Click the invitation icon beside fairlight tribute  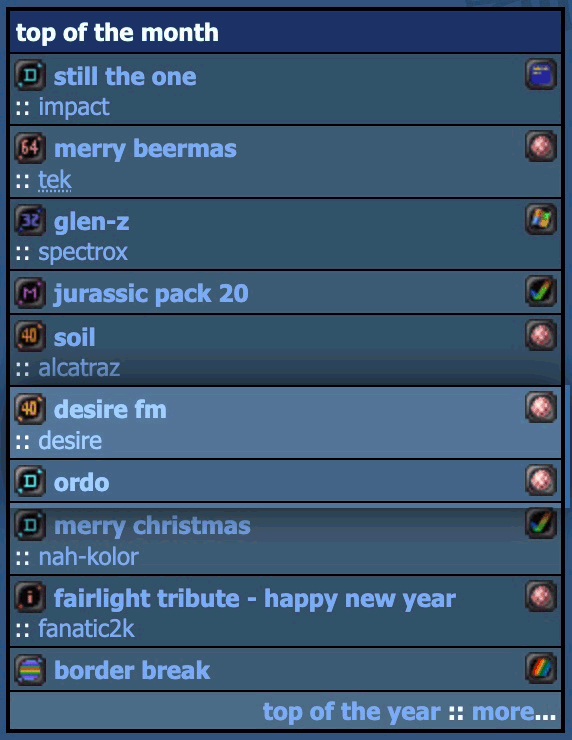(x=30, y=597)
